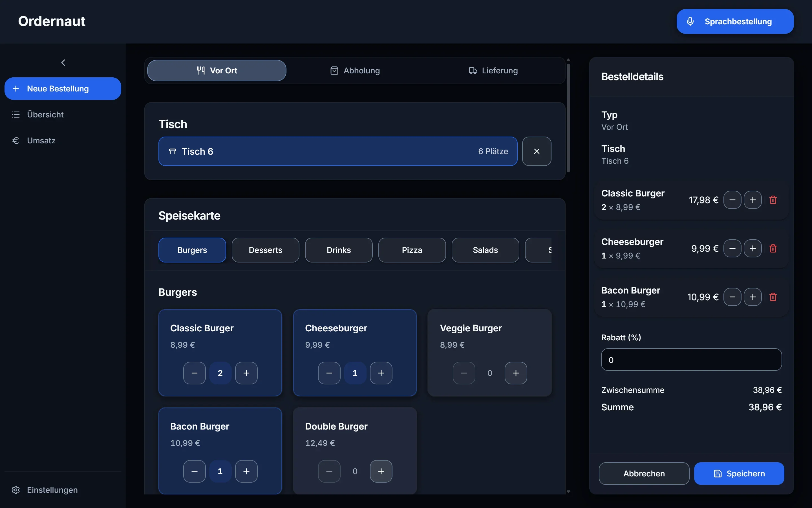Increase Cheeseburger quantity on menu card
The height and width of the screenshot is (508, 812).
381,373
